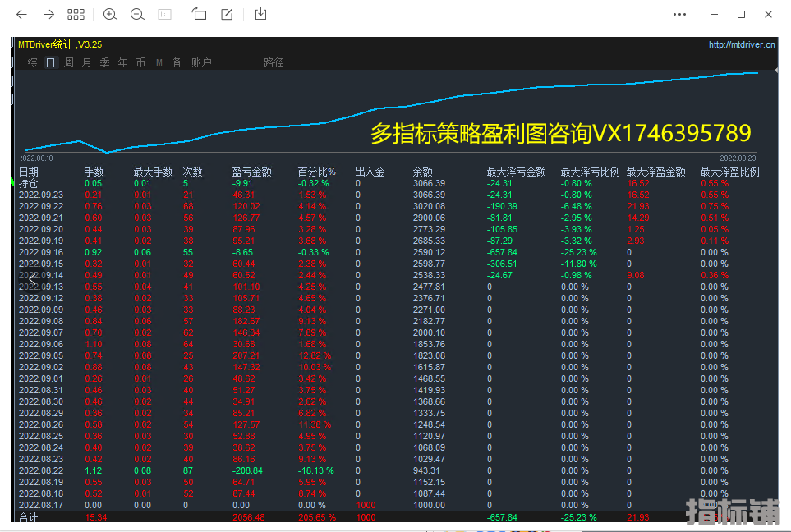Click the forward arrow in the viewer toolbar
The image size is (791, 532).
pos(48,14)
